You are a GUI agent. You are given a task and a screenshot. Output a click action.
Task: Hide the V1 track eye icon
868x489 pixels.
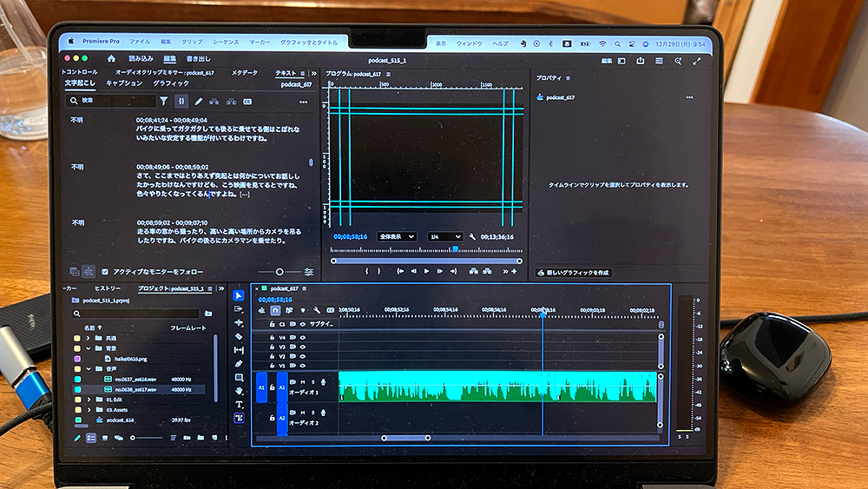303,365
